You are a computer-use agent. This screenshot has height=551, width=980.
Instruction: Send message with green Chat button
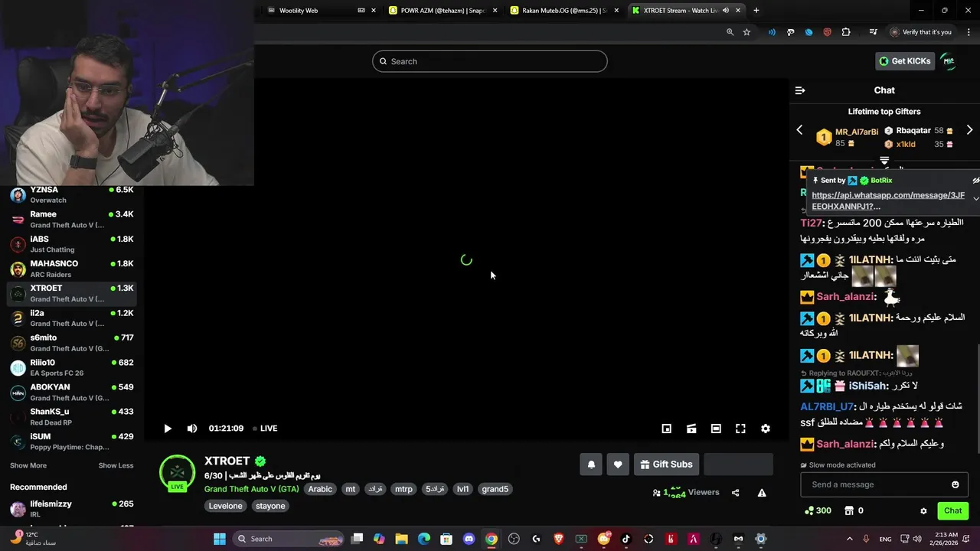pos(952,510)
